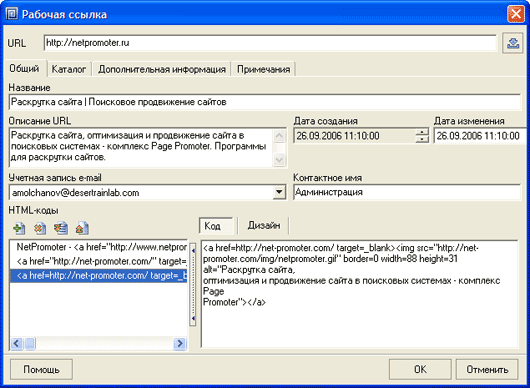
Task: Confirm with the OK button
Action: pyautogui.click(x=420, y=369)
